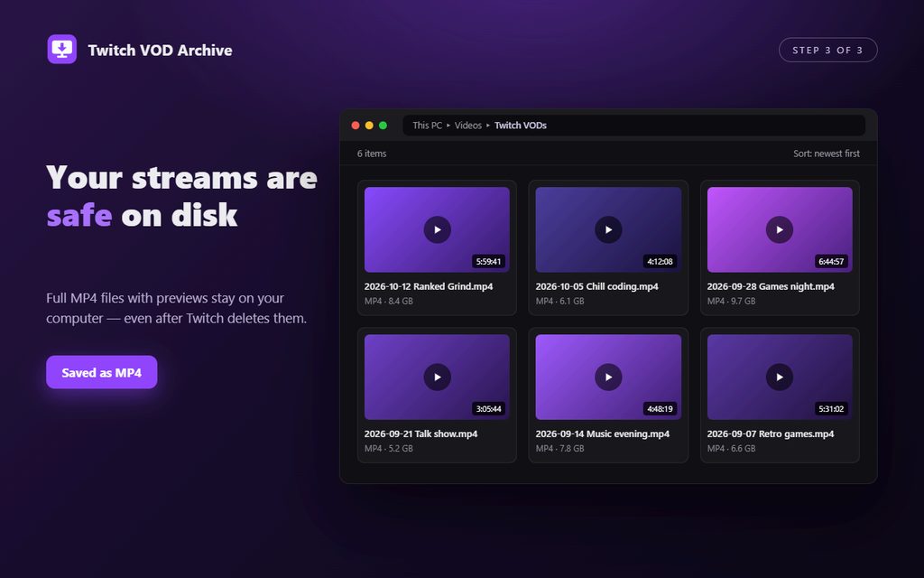This screenshot has width=924, height=578.
Task: Click the MP4 · 6.6 GB file info
Action: [731, 448]
